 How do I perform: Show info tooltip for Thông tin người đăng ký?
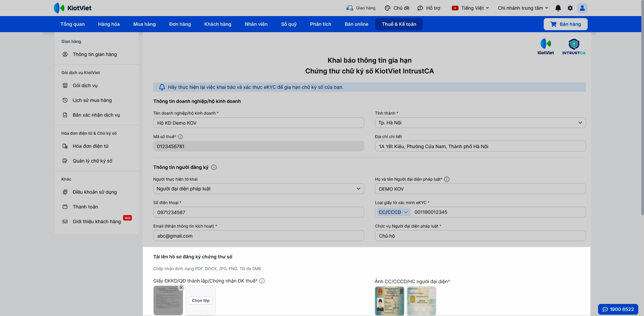[214, 167]
